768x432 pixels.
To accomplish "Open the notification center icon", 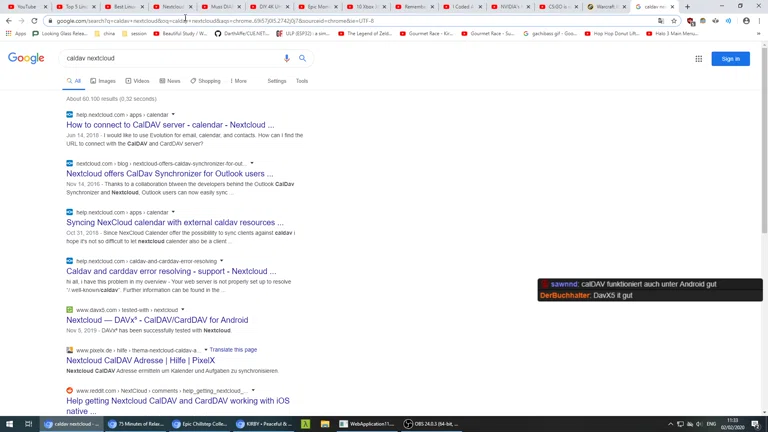I will (756, 424).
